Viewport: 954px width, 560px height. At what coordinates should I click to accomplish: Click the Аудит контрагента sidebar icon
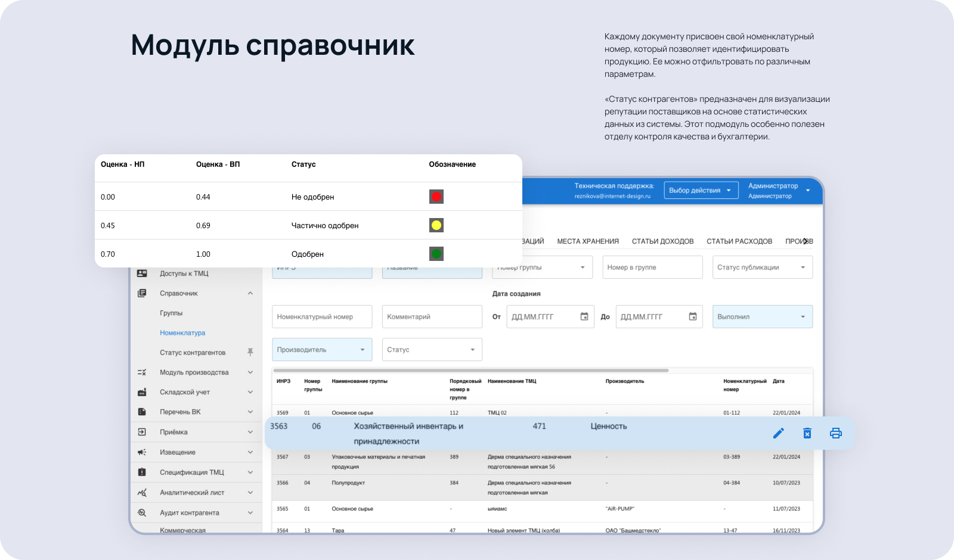(x=142, y=512)
